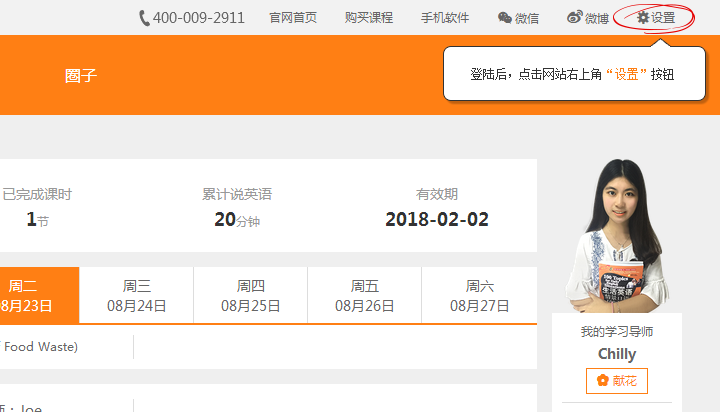This screenshot has height=412, width=720.
Task: Click the 已完成课时 1节 stat
Action: click(x=37, y=219)
